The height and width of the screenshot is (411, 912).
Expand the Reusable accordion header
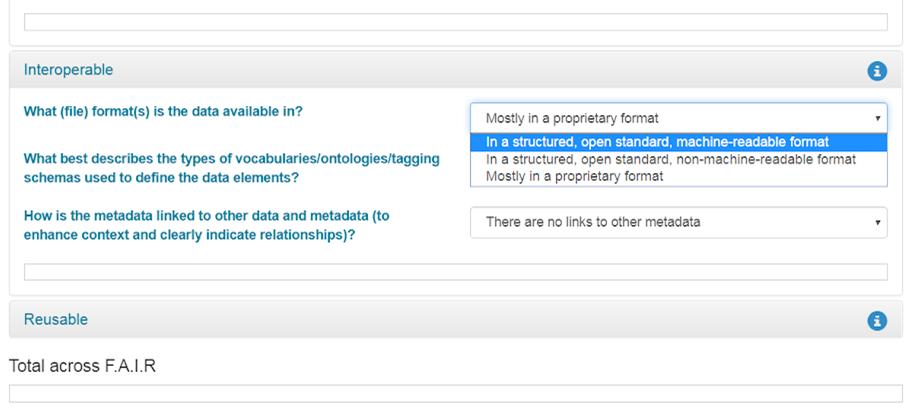pos(456,319)
